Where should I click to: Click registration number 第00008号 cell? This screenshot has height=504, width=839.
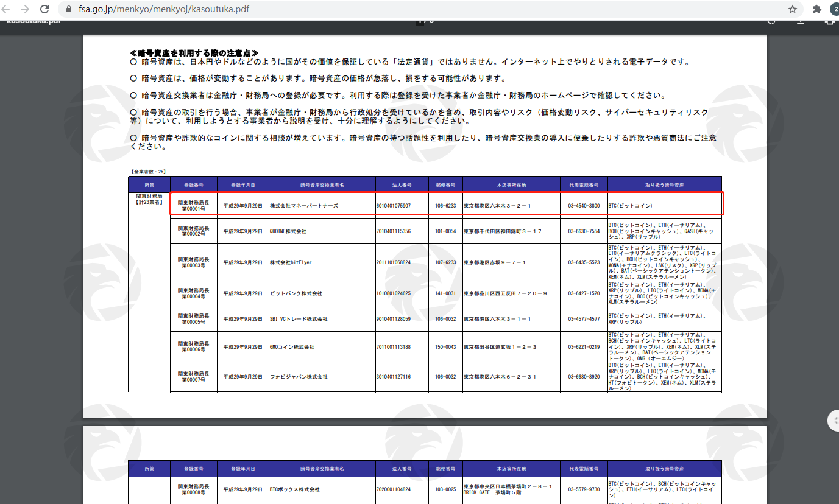[194, 489]
